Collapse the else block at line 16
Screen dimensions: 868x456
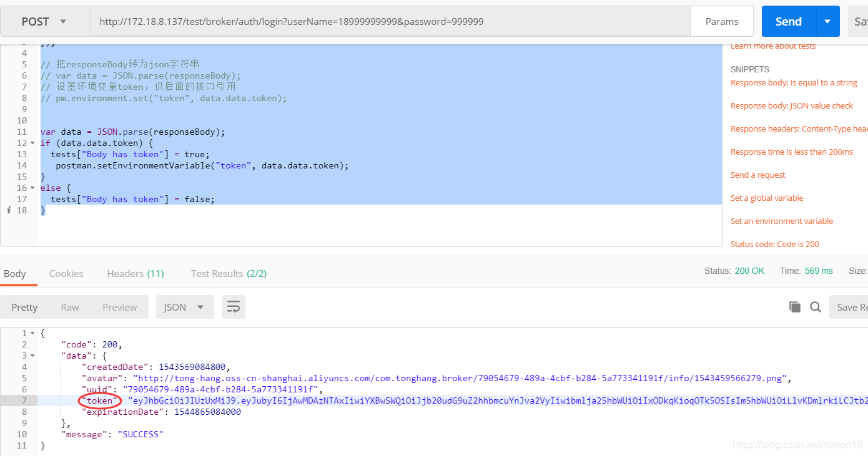(x=32, y=188)
